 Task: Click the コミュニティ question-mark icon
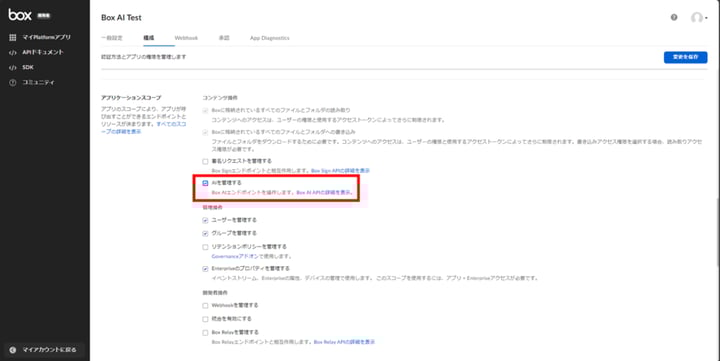[x=13, y=83]
